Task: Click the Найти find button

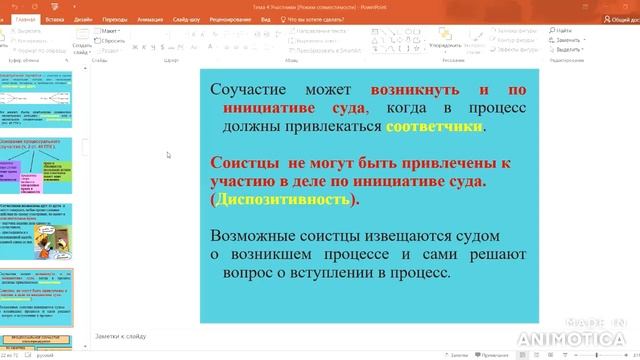Action: tap(560, 31)
